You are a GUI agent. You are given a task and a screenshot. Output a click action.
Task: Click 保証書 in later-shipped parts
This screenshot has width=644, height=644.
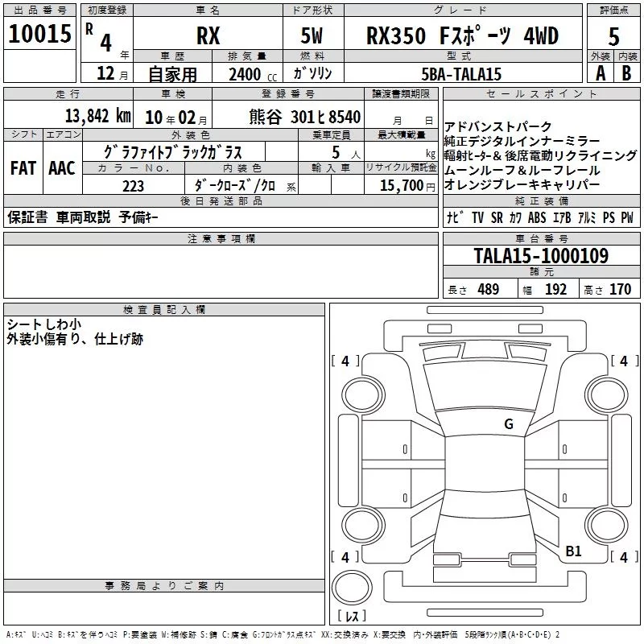click(x=27, y=217)
